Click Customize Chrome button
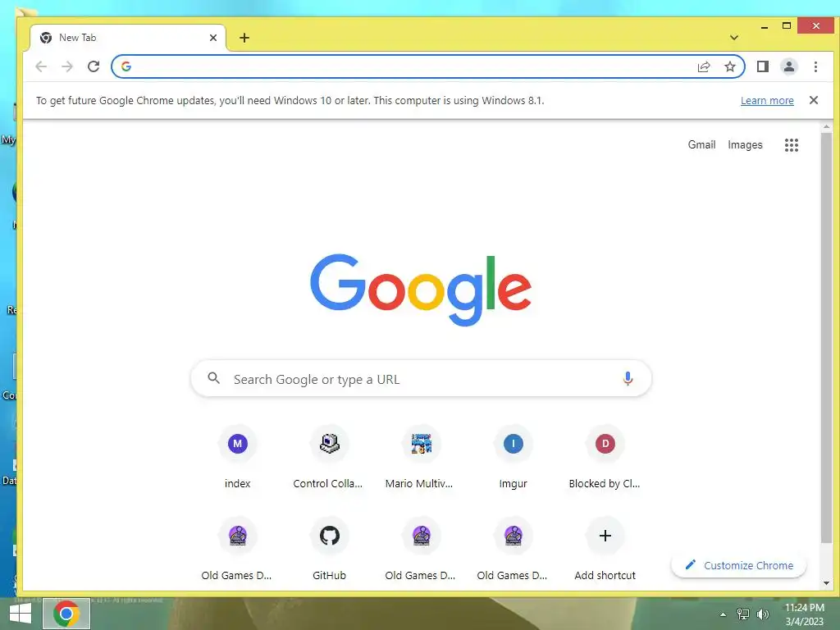840x630 pixels. tap(739, 565)
